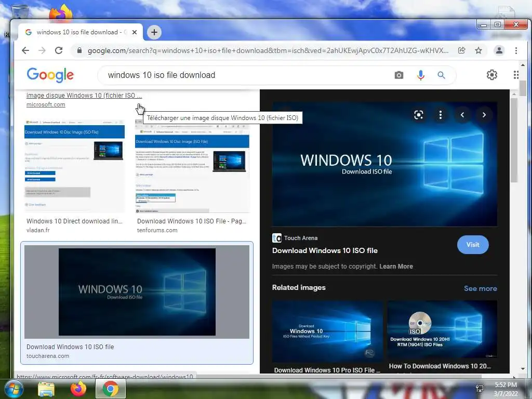Click the browser forward arrow
The height and width of the screenshot is (399, 532).
coord(42,50)
